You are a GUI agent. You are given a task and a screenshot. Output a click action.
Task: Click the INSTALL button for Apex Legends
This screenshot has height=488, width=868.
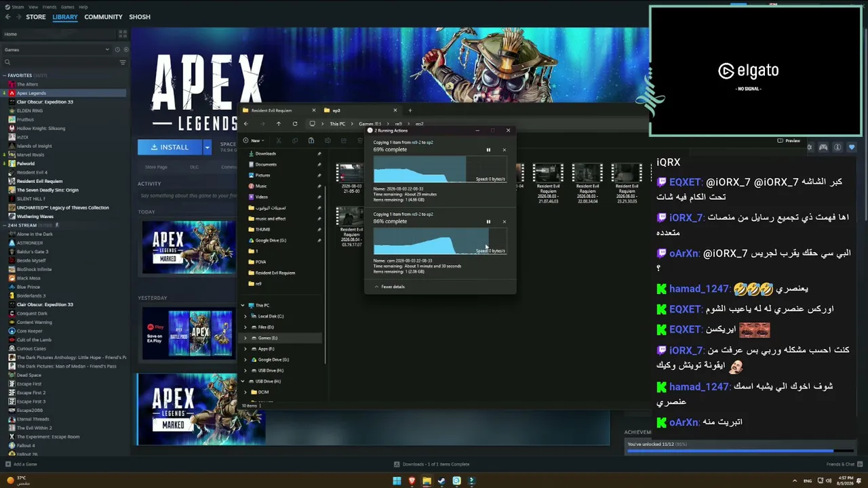tap(170, 147)
